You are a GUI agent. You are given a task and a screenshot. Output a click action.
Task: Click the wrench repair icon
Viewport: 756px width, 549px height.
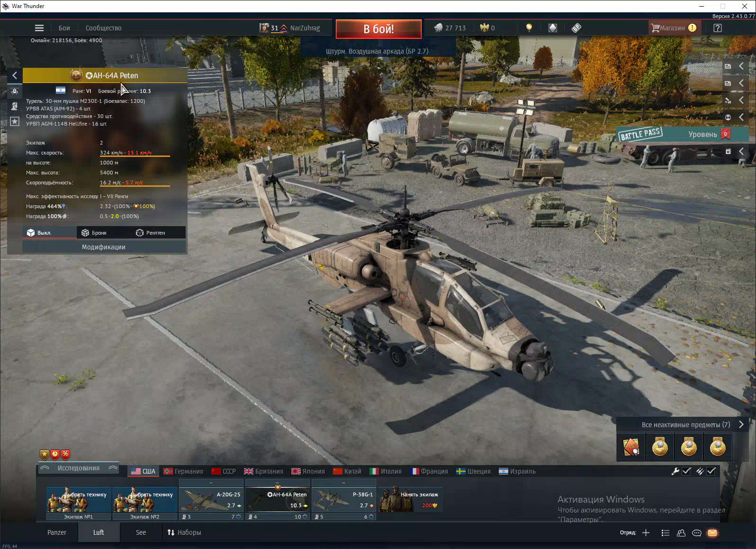[675, 471]
